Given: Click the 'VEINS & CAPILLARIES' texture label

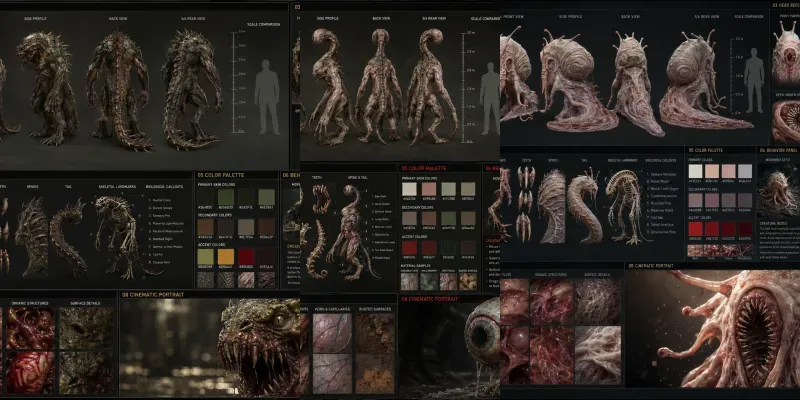Looking at the screenshot, I should 332,309.
